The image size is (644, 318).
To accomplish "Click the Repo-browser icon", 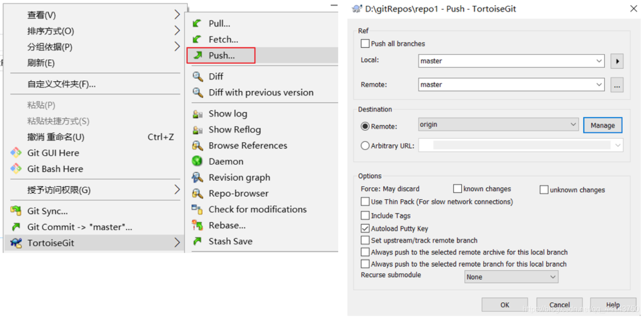I will [197, 193].
